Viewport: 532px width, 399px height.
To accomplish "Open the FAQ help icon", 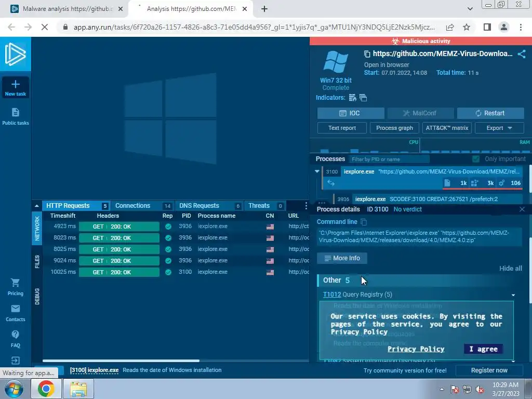I will pos(15,335).
